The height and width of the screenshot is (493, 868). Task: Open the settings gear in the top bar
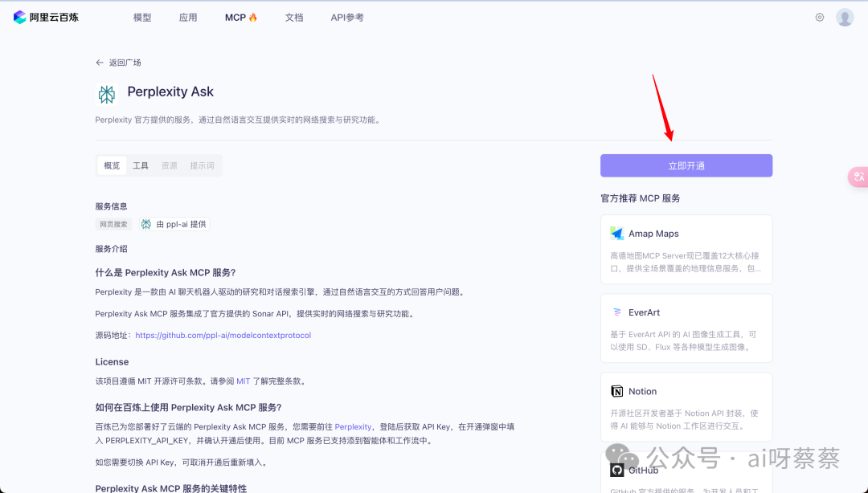[819, 16]
